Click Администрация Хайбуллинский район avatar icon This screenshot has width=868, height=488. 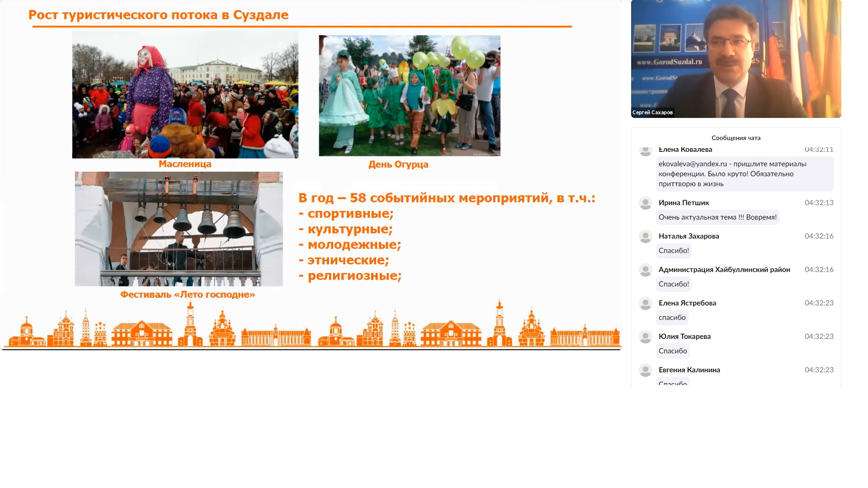(x=646, y=270)
